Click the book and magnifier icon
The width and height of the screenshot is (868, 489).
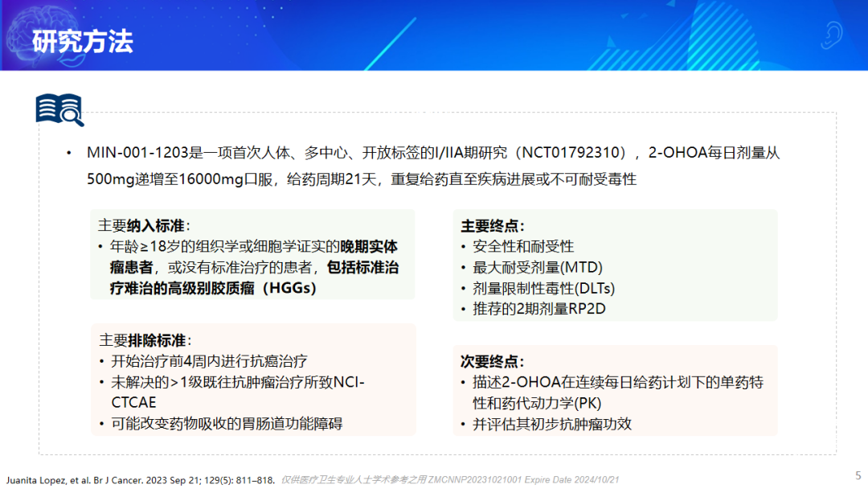point(59,109)
